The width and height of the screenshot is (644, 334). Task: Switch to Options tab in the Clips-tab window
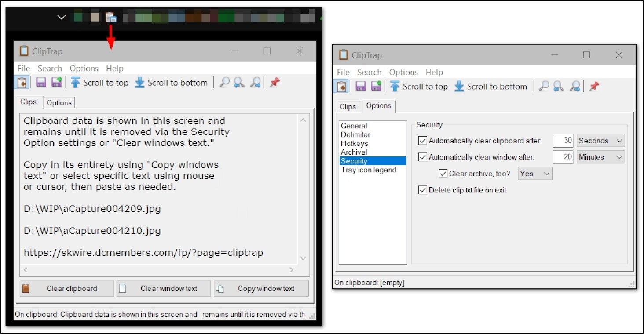[x=59, y=103]
